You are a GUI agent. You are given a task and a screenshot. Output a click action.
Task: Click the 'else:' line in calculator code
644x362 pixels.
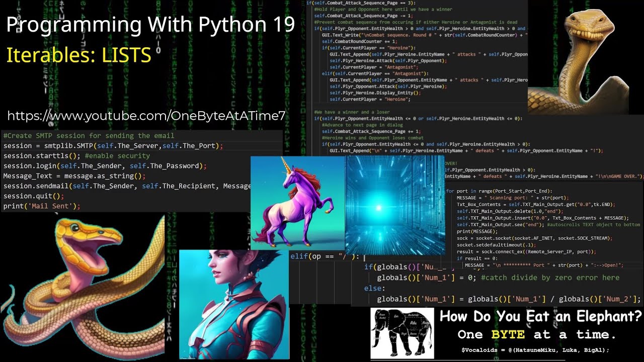click(375, 289)
